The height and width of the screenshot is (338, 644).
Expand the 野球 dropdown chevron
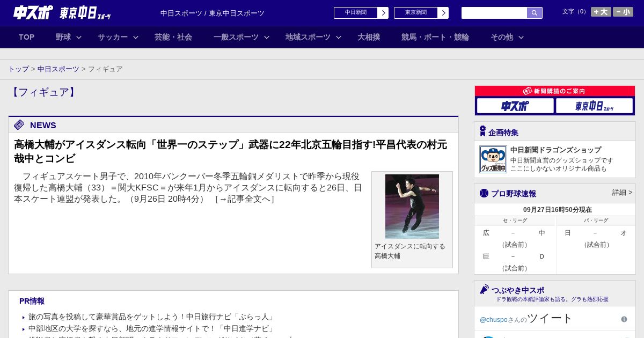[79, 37]
